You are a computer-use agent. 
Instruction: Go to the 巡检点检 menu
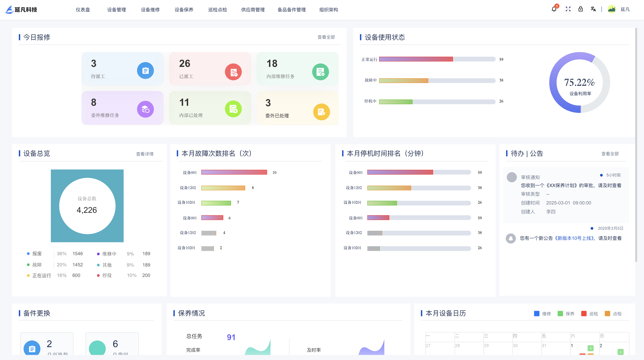217,10
